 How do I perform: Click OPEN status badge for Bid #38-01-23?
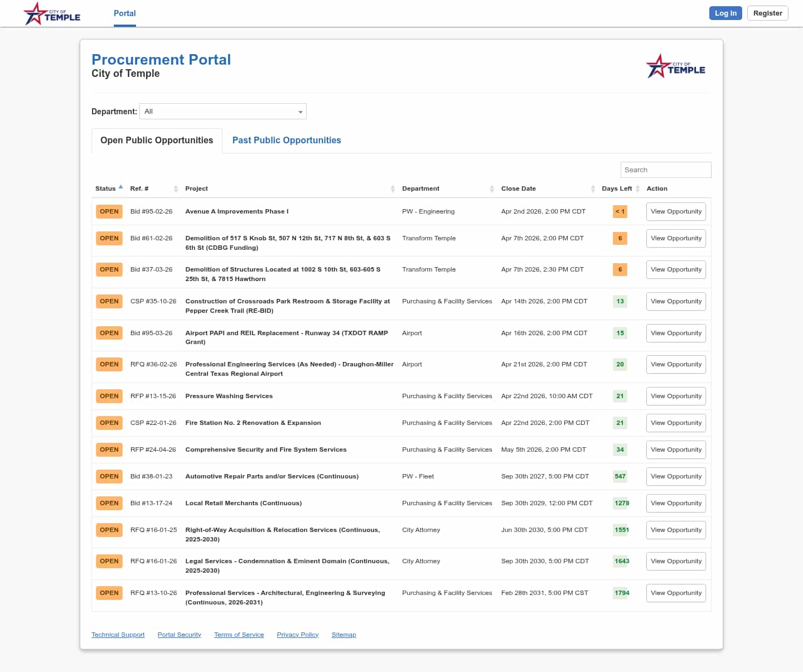109,477
